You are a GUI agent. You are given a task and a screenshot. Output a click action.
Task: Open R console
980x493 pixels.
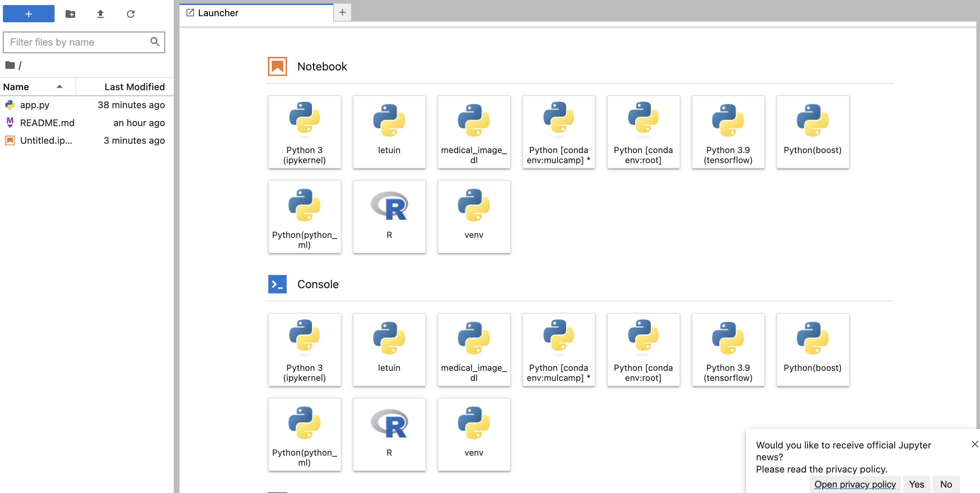(x=389, y=434)
